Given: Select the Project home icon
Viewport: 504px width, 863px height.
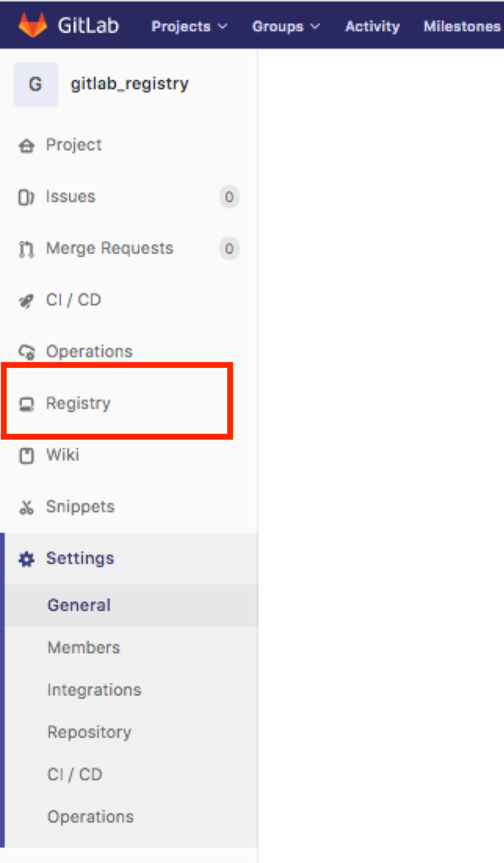Looking at the screenshot, I should click(x=27, y=145).
